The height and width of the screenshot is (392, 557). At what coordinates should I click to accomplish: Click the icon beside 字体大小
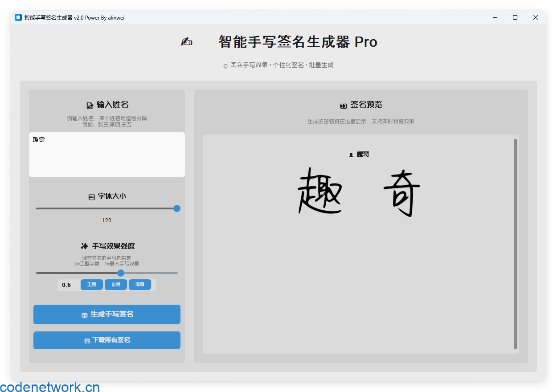[91, 197]
